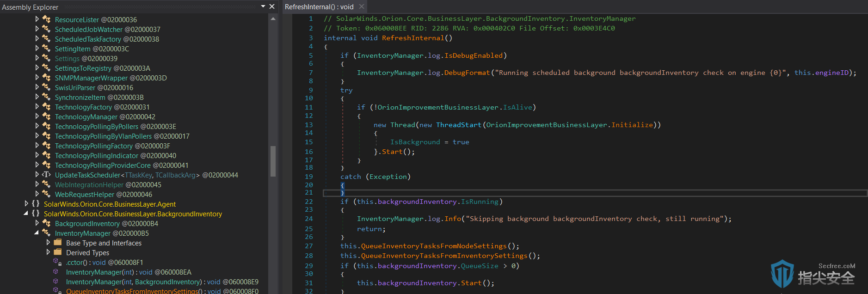Collapse the SolarWinds.Orion.Core.BusinessLayer.BackgroundInventory namespace
Screen dimensions: 868x294
(x=26, y=214)
